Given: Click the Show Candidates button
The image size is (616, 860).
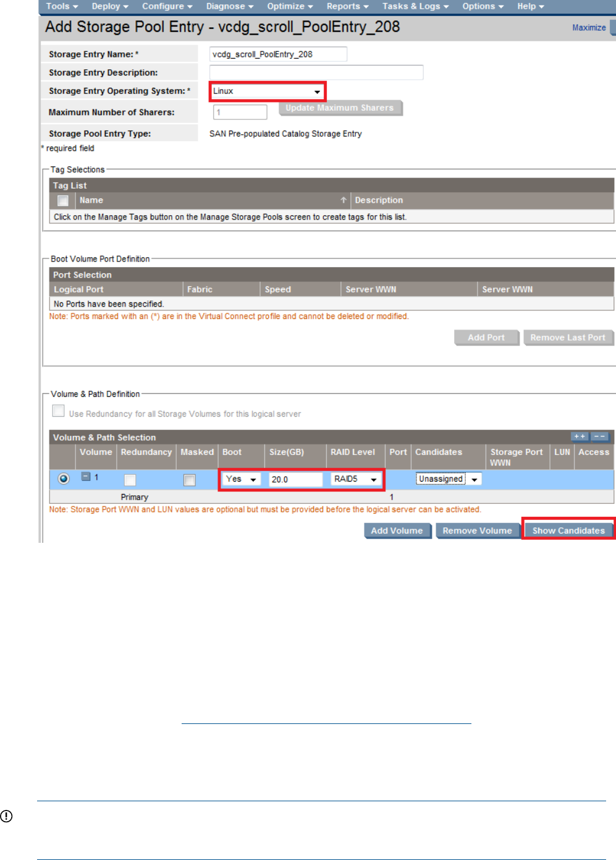Looking at the screenshot, I should [x=568, y=530].
